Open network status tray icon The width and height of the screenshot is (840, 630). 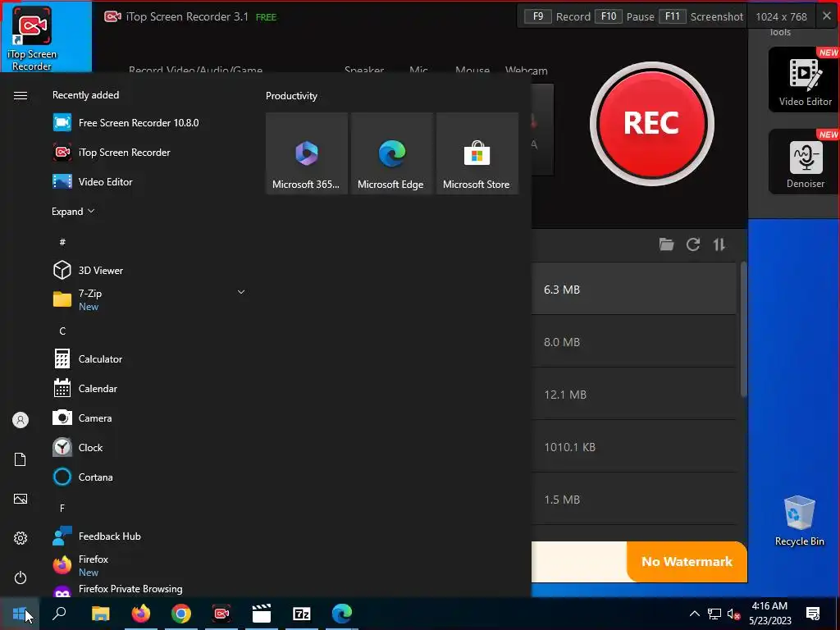tap(714, 614)
